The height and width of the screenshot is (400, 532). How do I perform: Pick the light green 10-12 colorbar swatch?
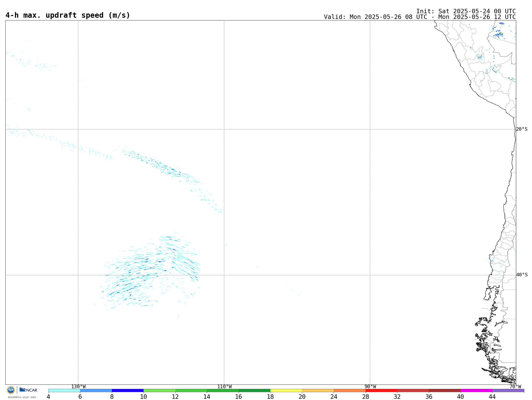[159, 391]
